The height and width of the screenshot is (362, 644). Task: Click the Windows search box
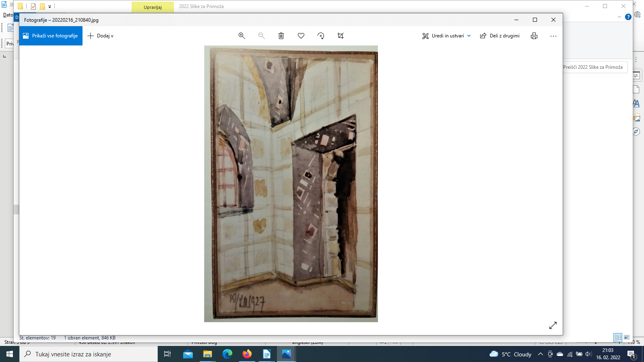click(89, 354)
